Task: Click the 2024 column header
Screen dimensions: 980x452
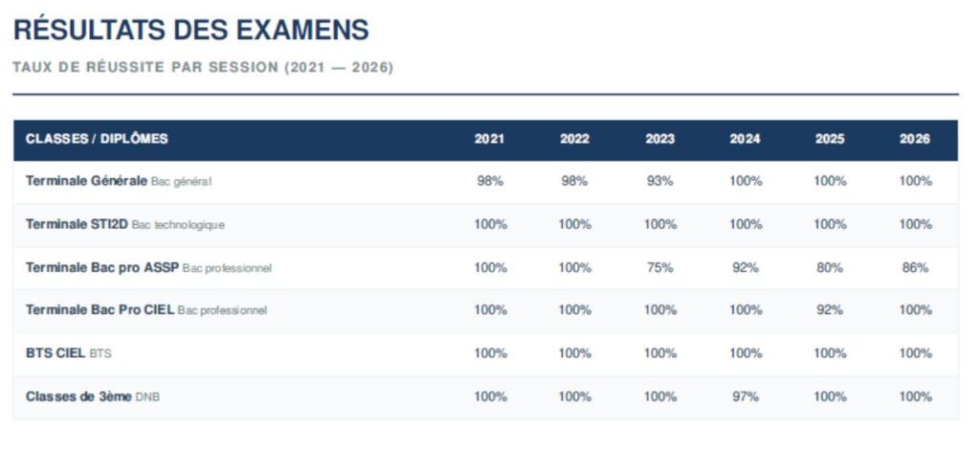Action: click(745, 139)
